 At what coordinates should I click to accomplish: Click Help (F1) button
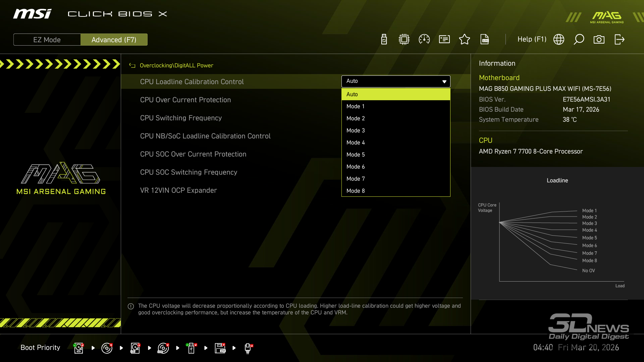coord(532,39)
